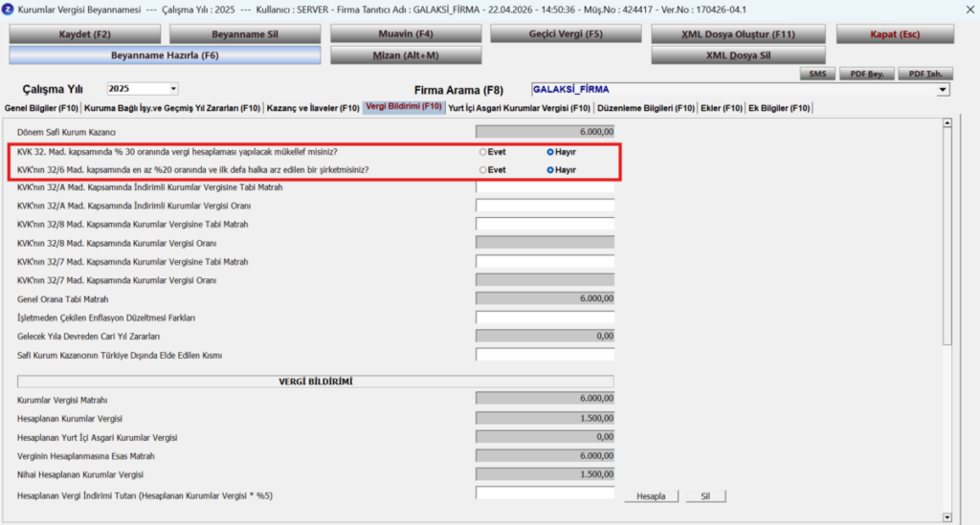Image resolution: width=980 pixels, height=525 pixels.
Task: Click Beyanname Sil button
Action: [x=245, y=34]
